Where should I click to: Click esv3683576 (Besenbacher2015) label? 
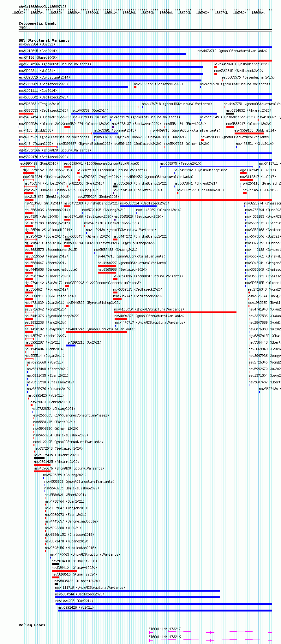pyautogui.click(x=248, y=77)
